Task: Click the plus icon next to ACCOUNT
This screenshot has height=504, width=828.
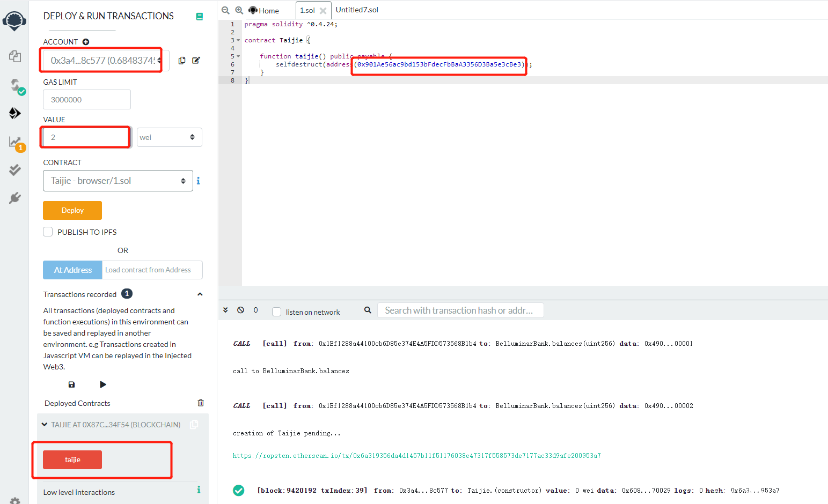Action: pos(86,42)
